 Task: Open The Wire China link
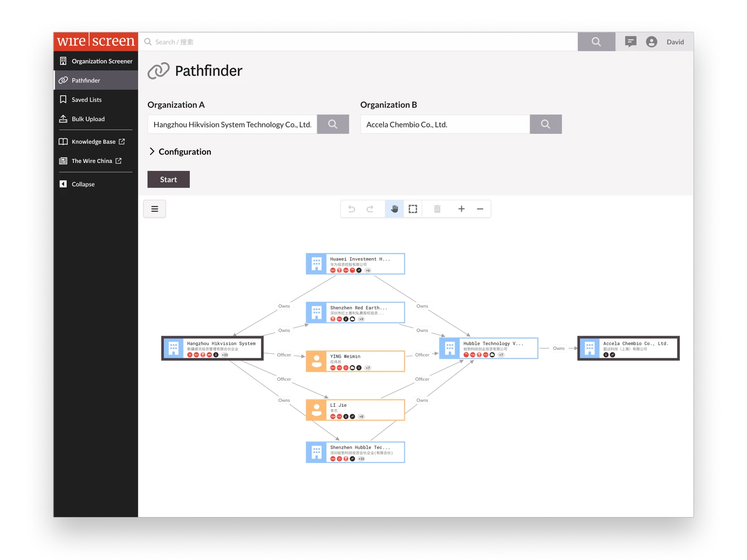coord(96,161)
